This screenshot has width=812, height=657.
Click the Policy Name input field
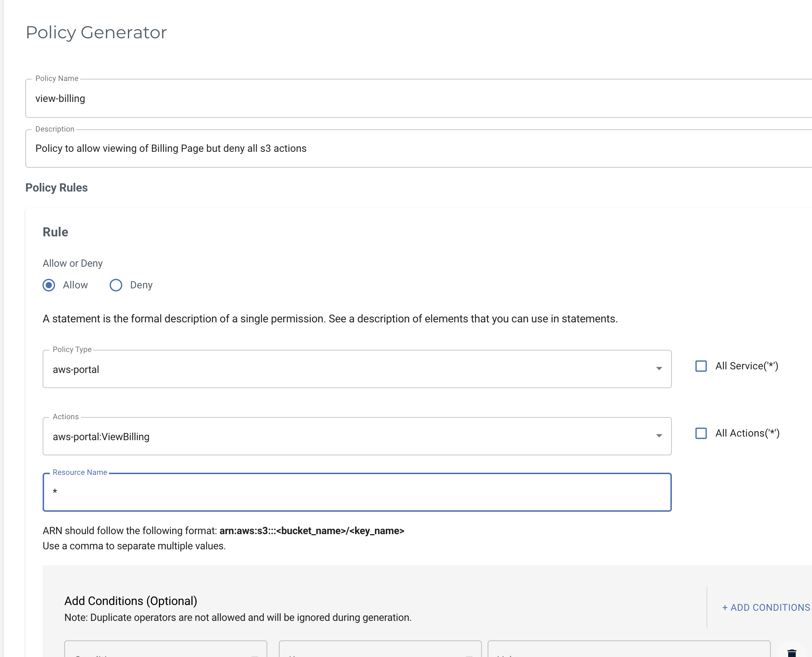[419, 98]
